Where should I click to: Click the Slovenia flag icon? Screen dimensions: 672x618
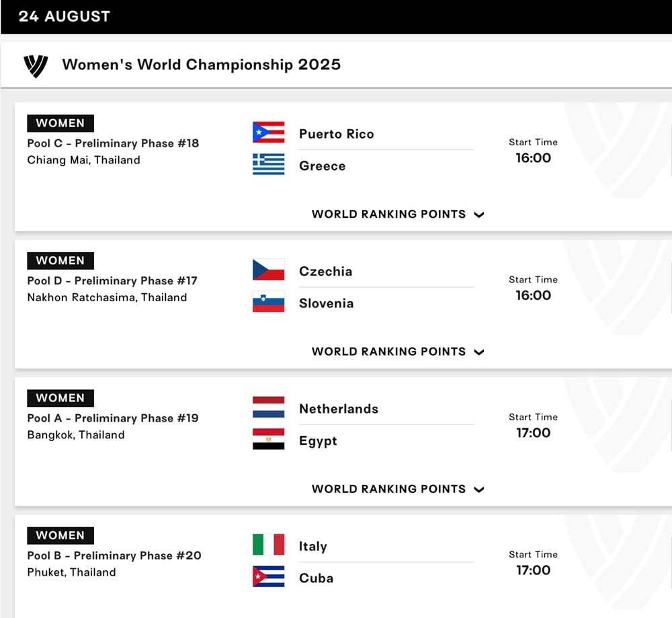pyautogui.click(x=268, y=301)
